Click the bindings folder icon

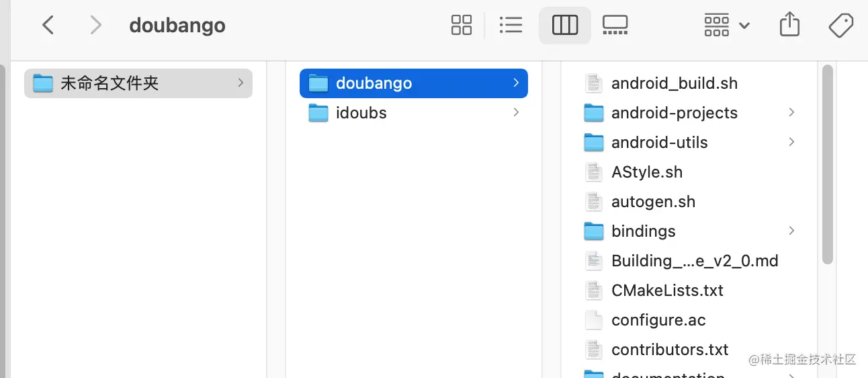[594, 231]
